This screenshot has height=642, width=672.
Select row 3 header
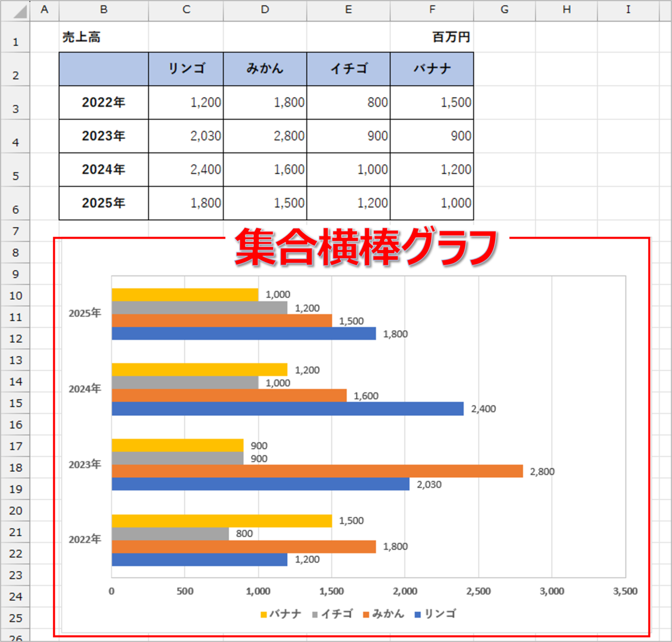tap(16, 108)
